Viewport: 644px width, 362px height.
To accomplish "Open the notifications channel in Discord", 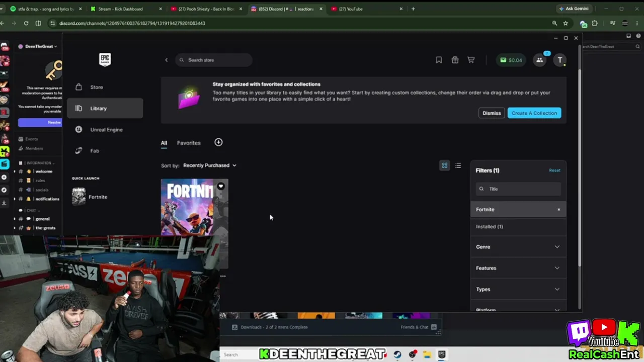I will [39, 199].
